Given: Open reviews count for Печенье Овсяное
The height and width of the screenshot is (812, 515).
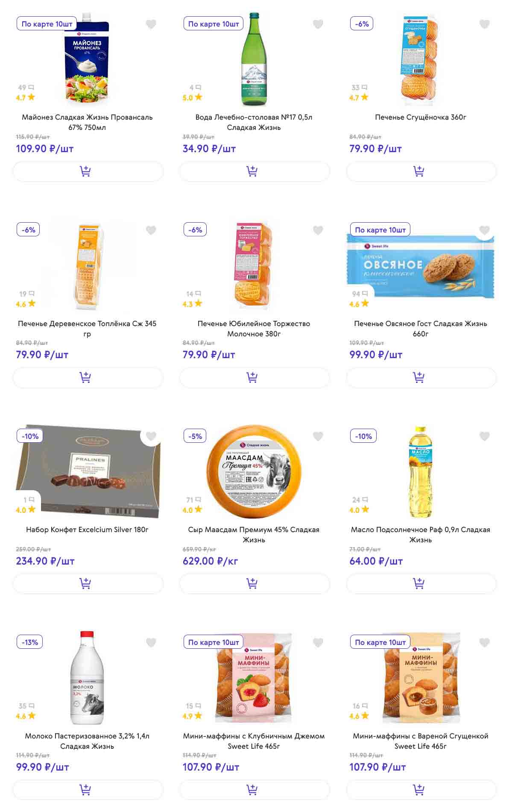Looking at the screenshot, I should [360, 294].
